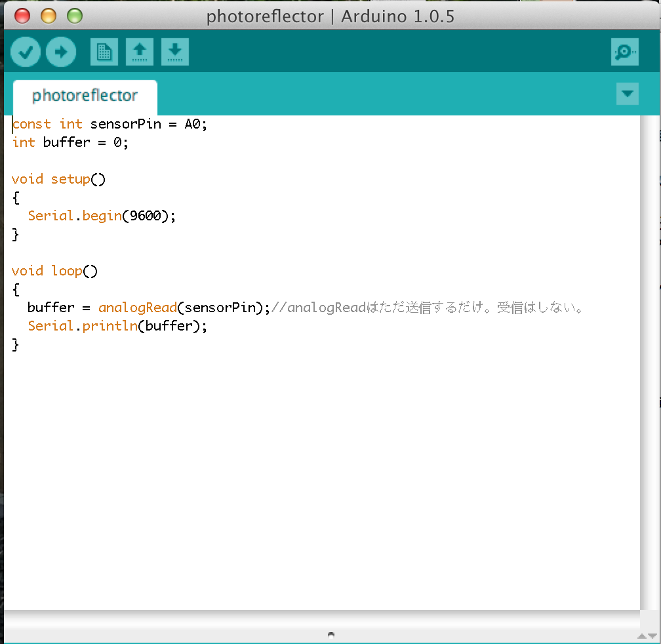Click the analogRead keyword in loop
The width and height of the screenshot is (661, 644).
click(137, 308)
